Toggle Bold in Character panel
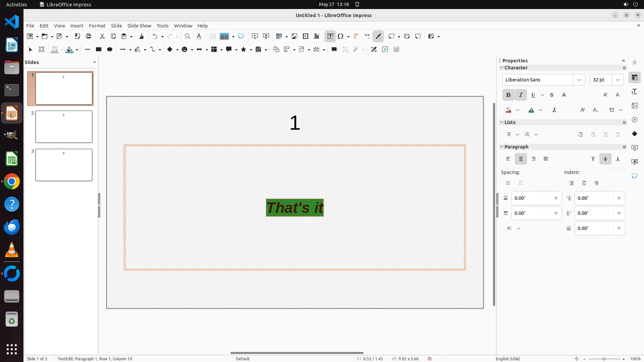Viewport: 644px width, 362px height. click(x=508, y=95)
